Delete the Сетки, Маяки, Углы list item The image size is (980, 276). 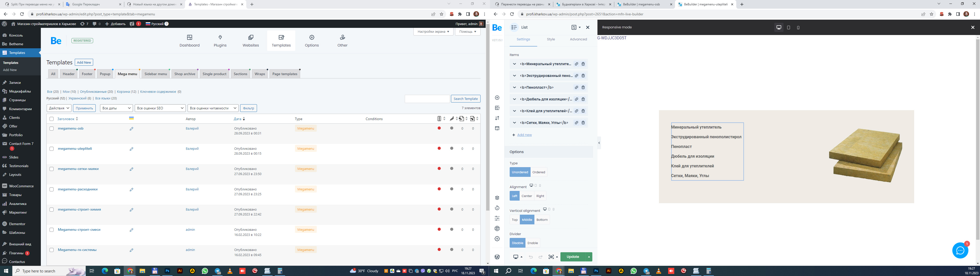583,123
